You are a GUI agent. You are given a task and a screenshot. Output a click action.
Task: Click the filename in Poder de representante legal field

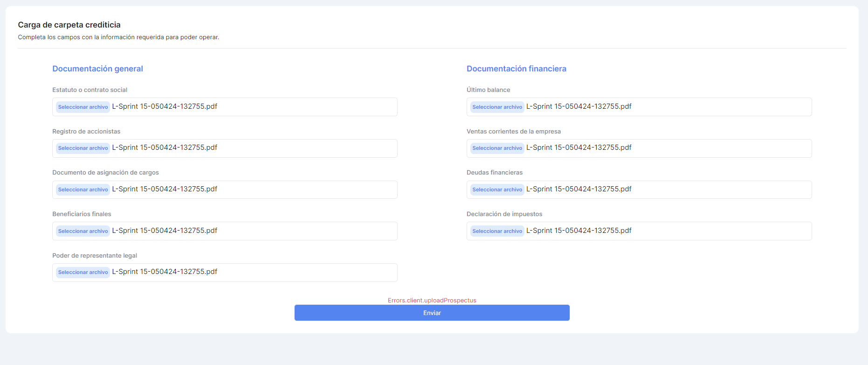[165, 272]
